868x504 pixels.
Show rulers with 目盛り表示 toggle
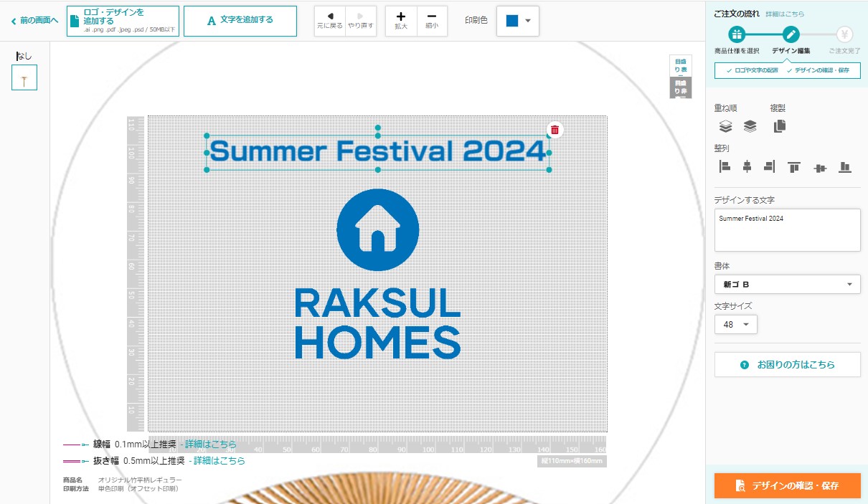point(680,66)
